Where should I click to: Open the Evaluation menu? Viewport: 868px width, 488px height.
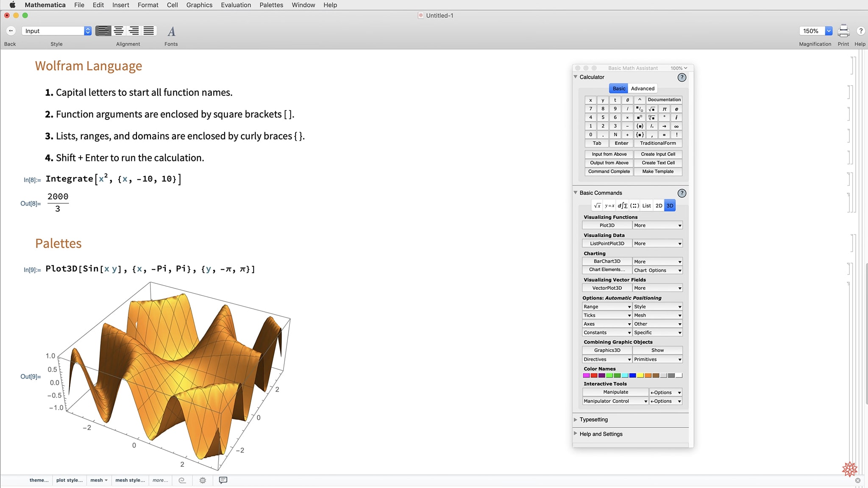pos(236,5)
